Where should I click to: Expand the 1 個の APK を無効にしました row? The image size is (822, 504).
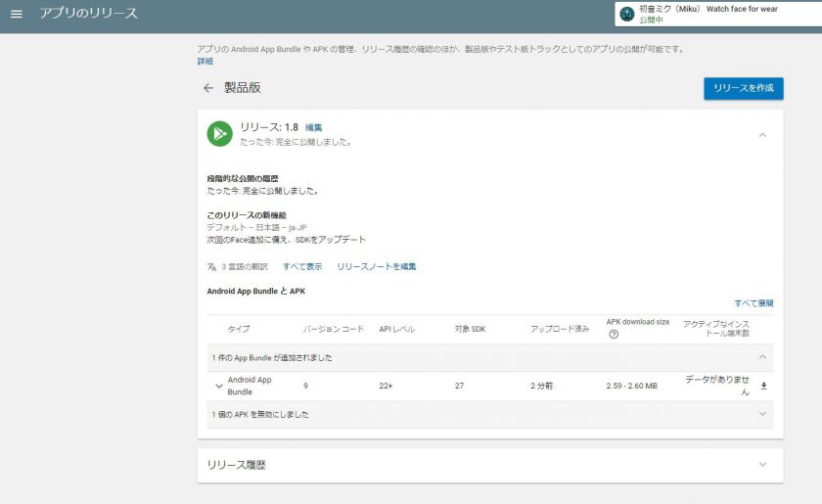[489, 414]
